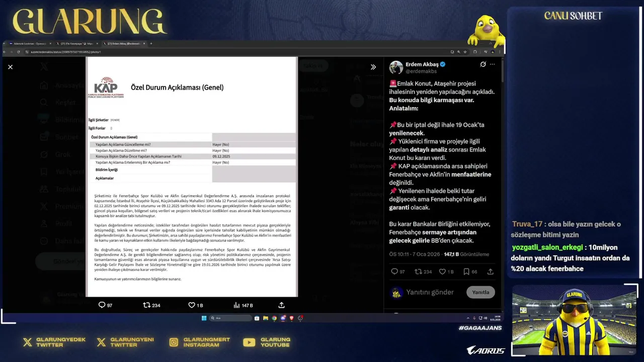Open Erdem Akbaş profile avatar
The width and height of the screenshot is (644, 362).
(396, 67)
